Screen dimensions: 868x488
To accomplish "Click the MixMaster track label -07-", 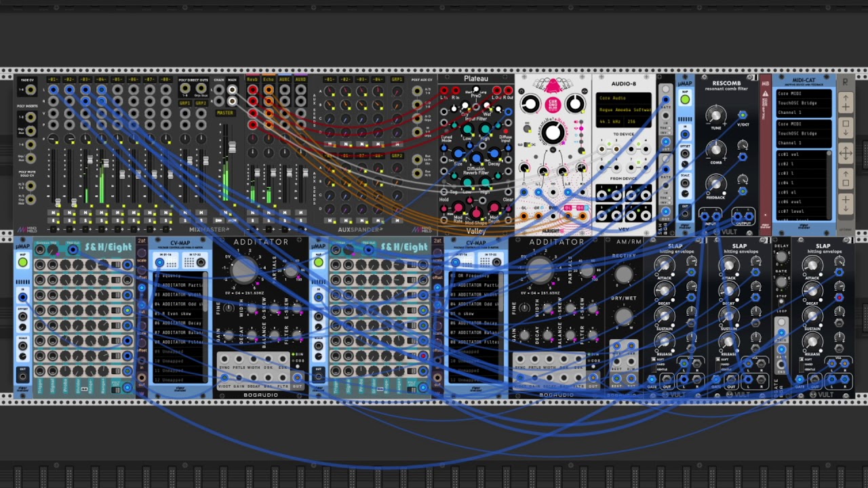I will click(150, 80).
